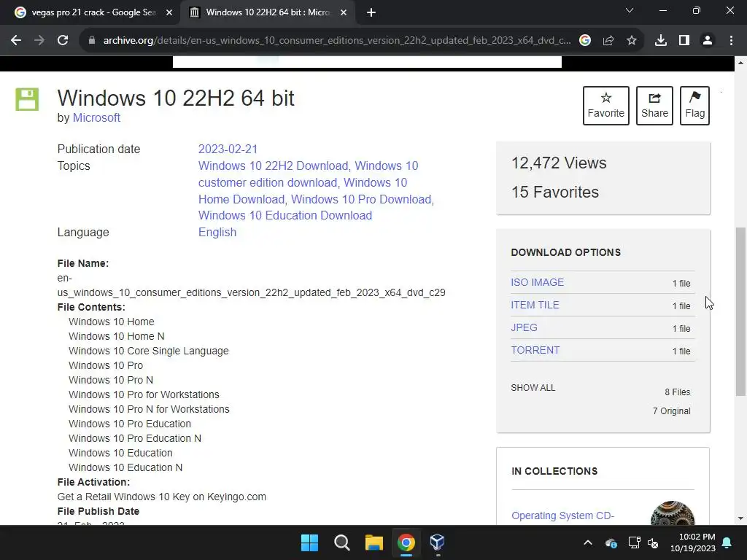Viewport: 747px width, 560px height.
Task: Click the Google icon in address bar
Action: 585,41
